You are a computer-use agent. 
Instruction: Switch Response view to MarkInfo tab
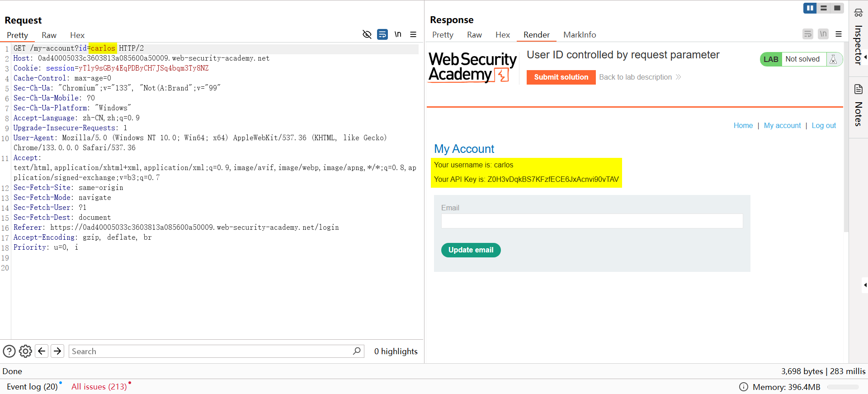580,35
